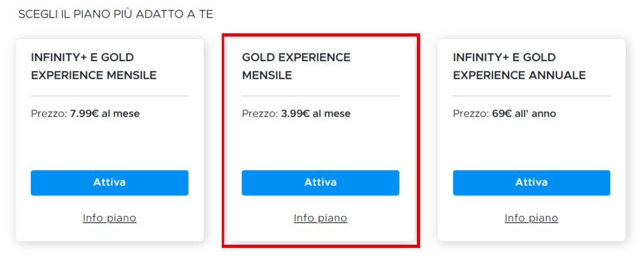Click the divider line above the 7.99€ price

[x=109, y=96]
